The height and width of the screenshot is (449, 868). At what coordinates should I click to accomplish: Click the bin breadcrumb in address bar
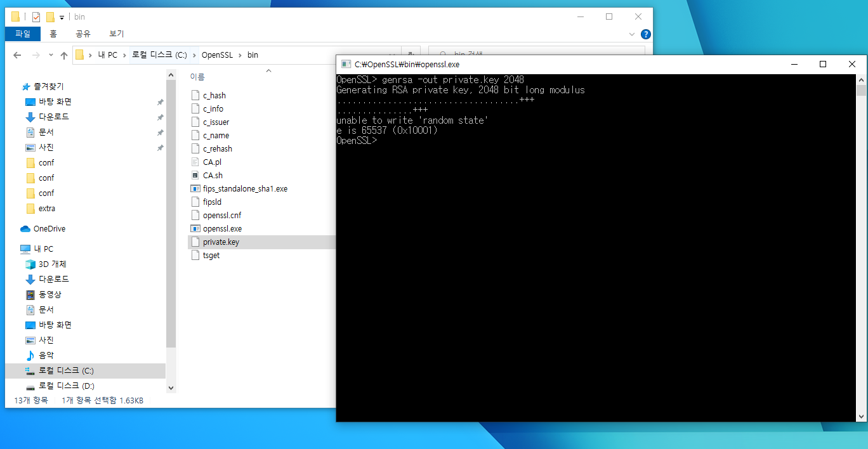point(253,55)
